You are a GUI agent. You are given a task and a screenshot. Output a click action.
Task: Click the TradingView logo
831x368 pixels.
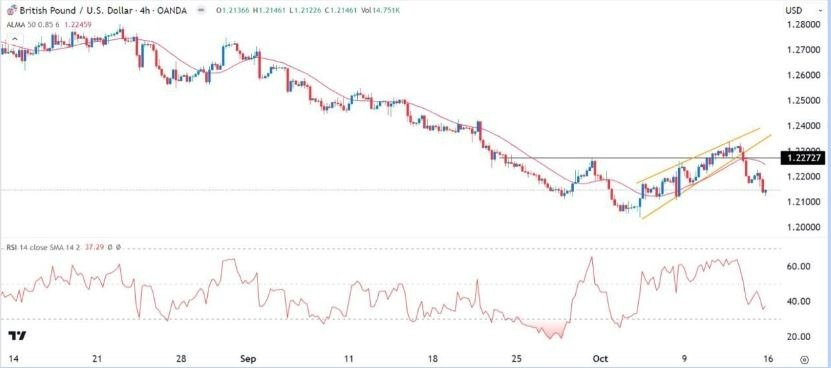tap(17, 336)
